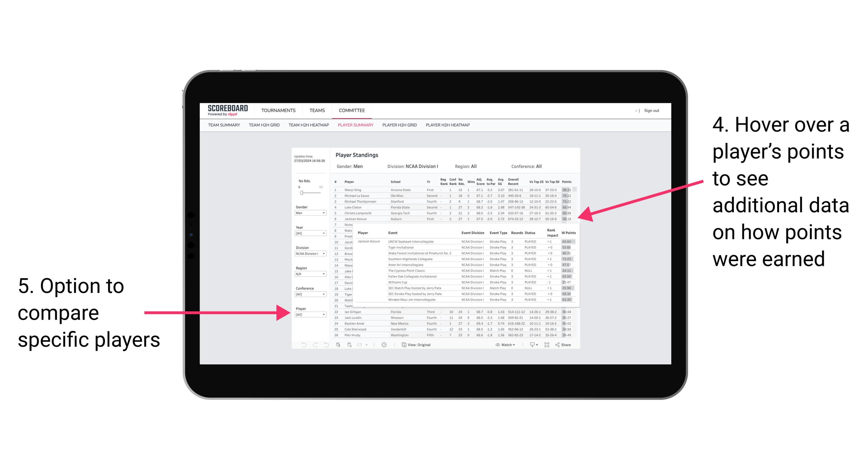868x467 pixels.
Task: Drag the No Rds. range slider control
Action: coord(301,193)
